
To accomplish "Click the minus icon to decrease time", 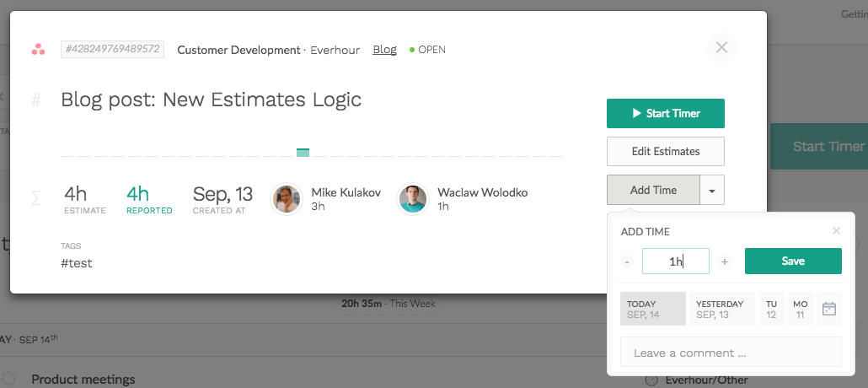I will point(628,261).
